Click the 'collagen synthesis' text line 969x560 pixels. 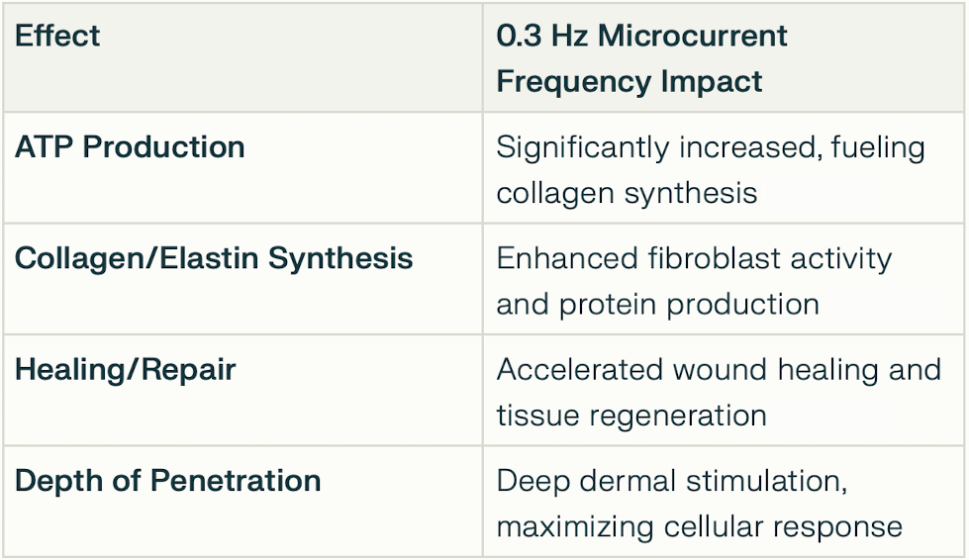tap(627, 194)
